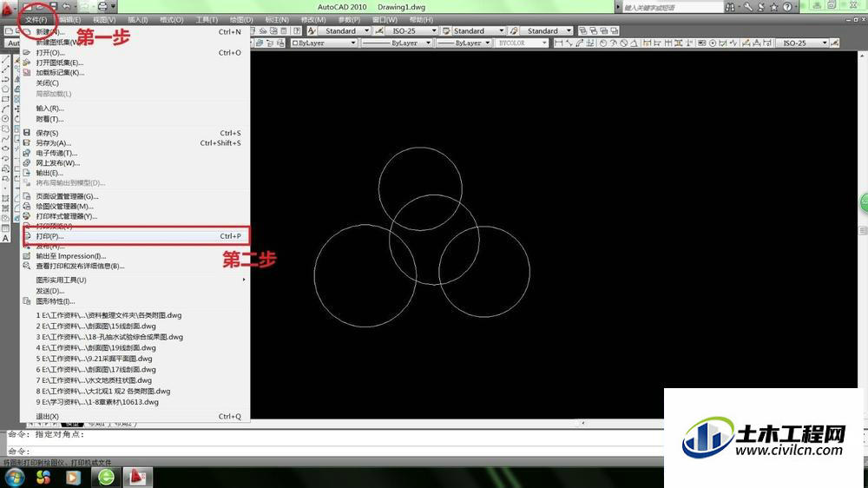Select the Angular dimension tool
Screen dimensions: 868x488
tap(634, 43)
